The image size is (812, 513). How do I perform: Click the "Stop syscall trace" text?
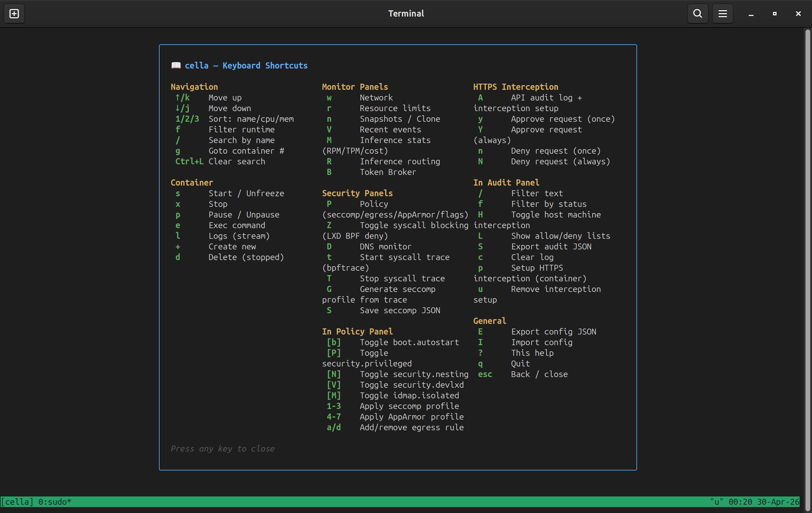(402, 279)
